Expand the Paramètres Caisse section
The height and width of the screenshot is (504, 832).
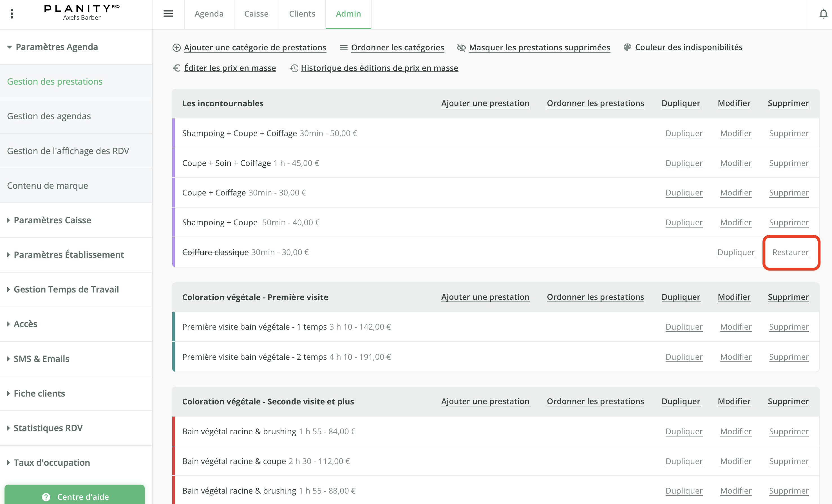(52, 220)
